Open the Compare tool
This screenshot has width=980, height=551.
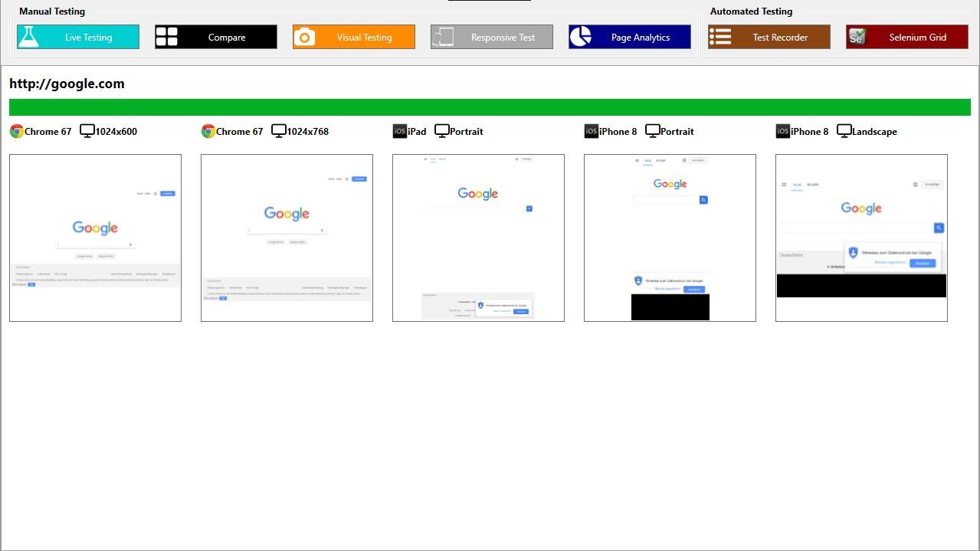216,37
